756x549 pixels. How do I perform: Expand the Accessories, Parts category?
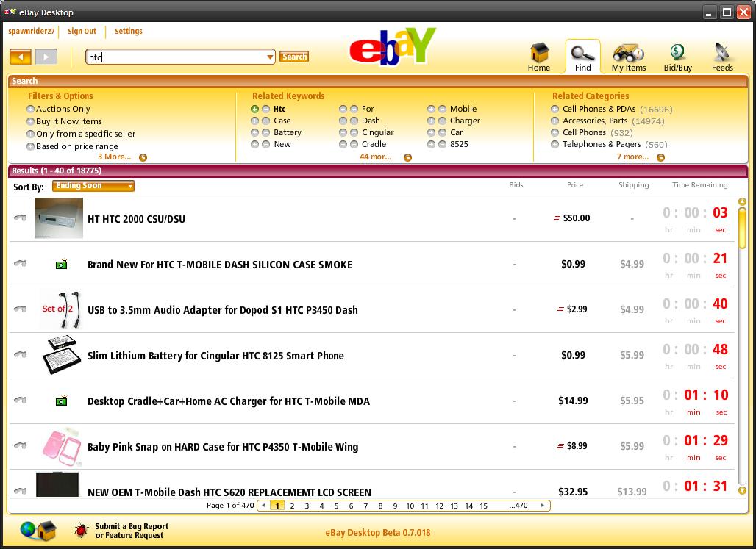point(555,121)
